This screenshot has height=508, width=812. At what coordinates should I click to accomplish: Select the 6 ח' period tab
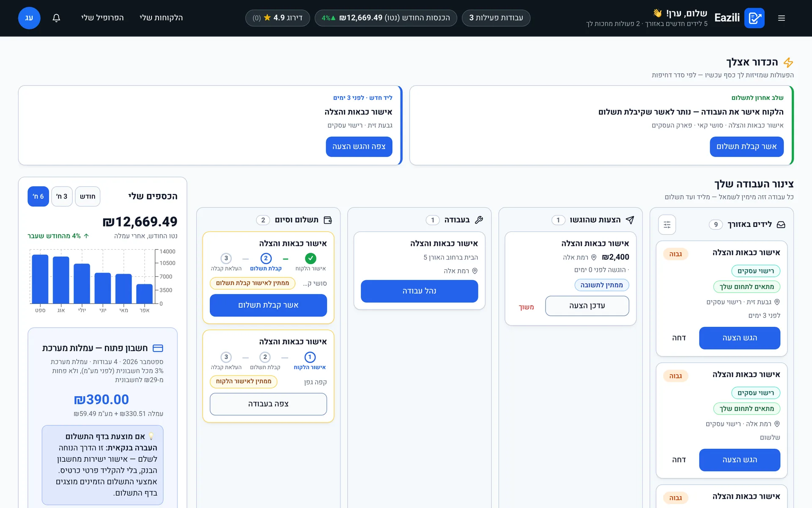pos(38,196)
